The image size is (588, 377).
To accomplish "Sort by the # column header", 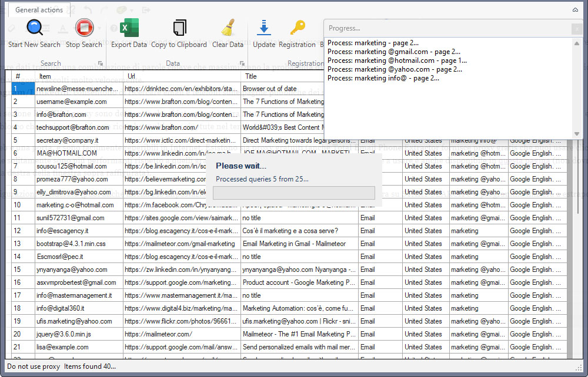I will click(23, 76).
